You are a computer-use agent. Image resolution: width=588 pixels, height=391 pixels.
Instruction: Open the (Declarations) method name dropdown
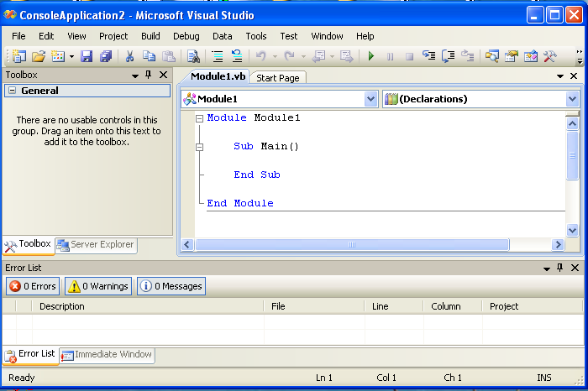572,99
